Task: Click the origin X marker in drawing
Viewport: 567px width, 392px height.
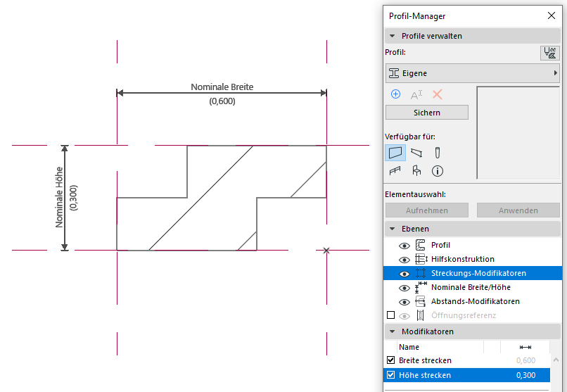Action: [x=326, y=251]
